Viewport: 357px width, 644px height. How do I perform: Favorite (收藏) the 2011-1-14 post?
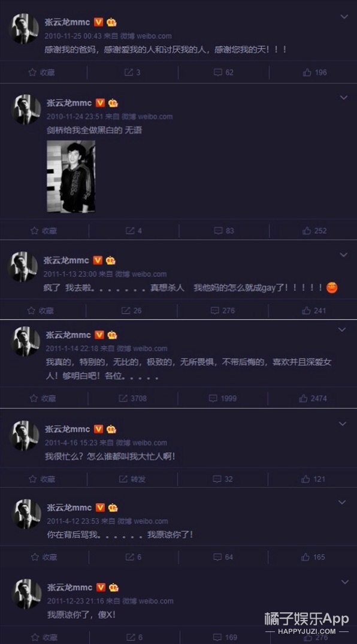(x=43, y=398)
